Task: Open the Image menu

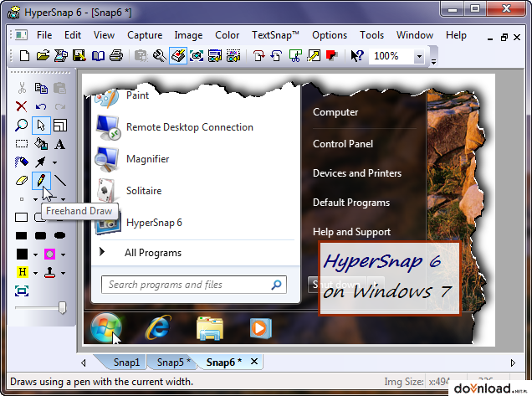Action: tap(188, 35)
